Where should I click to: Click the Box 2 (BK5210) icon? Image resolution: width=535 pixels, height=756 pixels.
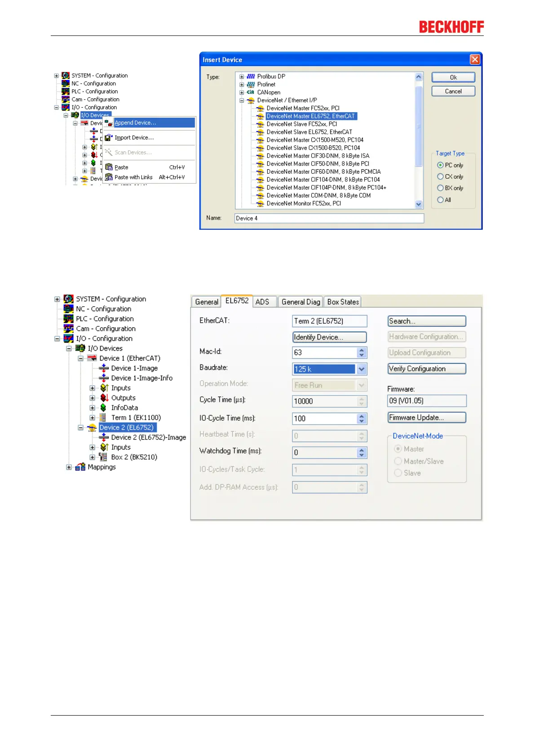tap(103, 457)
